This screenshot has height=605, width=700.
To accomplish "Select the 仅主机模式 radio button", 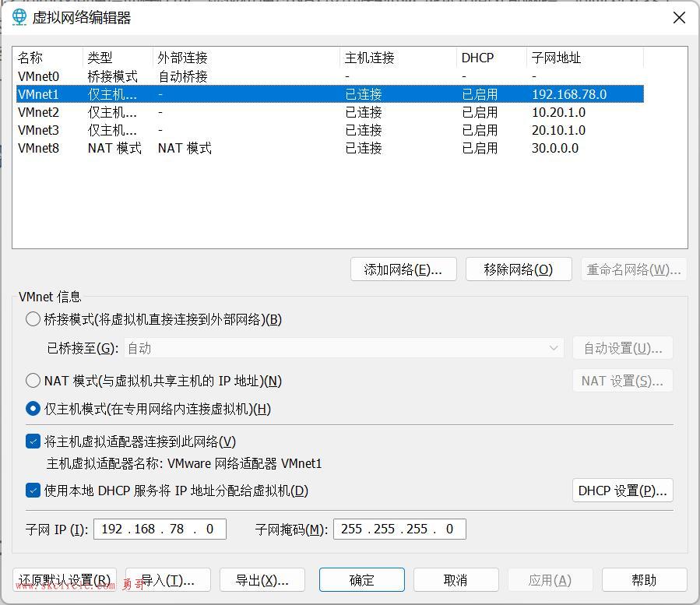I will click(33, 409).
